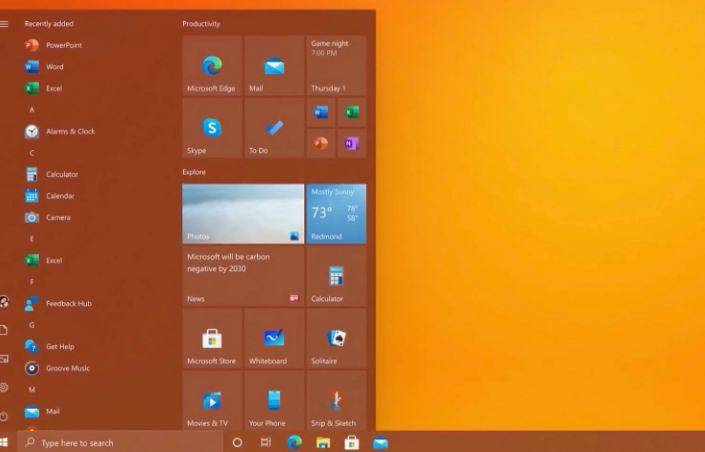The width and height of the screenshot is (705, 452).
Task: Open Microsoft Edge tile
Action: point(212,66)
